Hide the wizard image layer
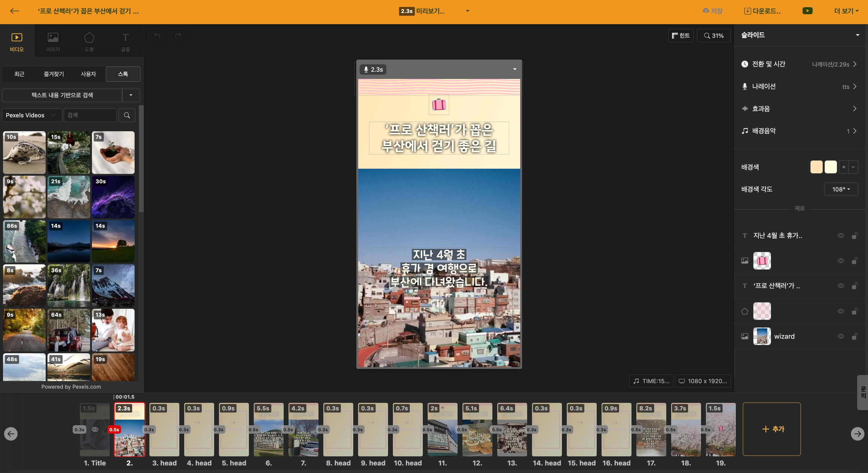Image resolution: width=868 pixels, height=473 pixels. click(x=840, y=336)
